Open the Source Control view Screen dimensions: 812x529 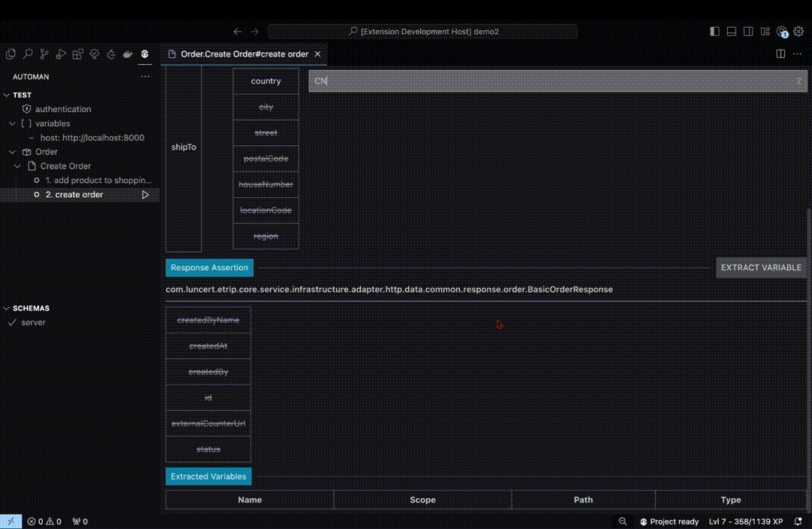pos(44,53)
